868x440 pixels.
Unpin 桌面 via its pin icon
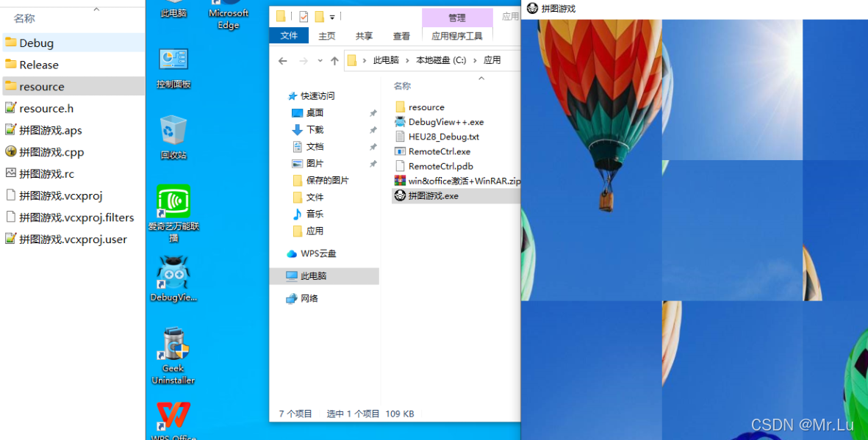tap(373, 113)
